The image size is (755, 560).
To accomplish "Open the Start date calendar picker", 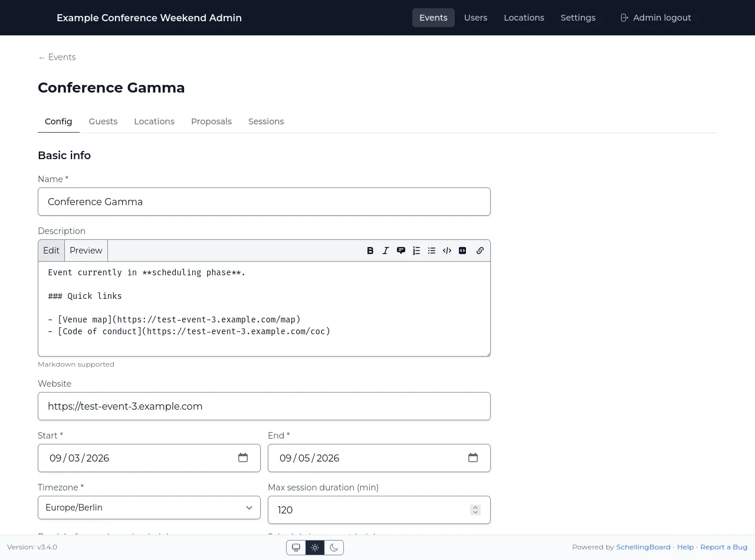I will click(243, 458).
